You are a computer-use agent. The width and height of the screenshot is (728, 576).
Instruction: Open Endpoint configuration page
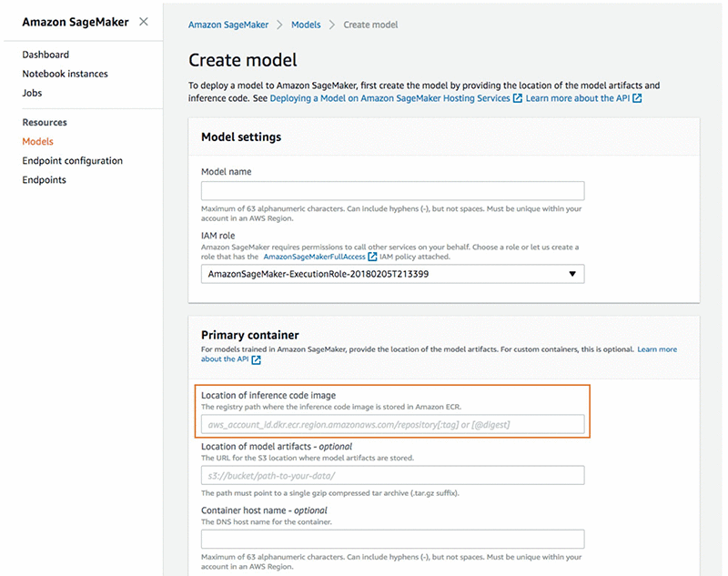click(72, 161)
